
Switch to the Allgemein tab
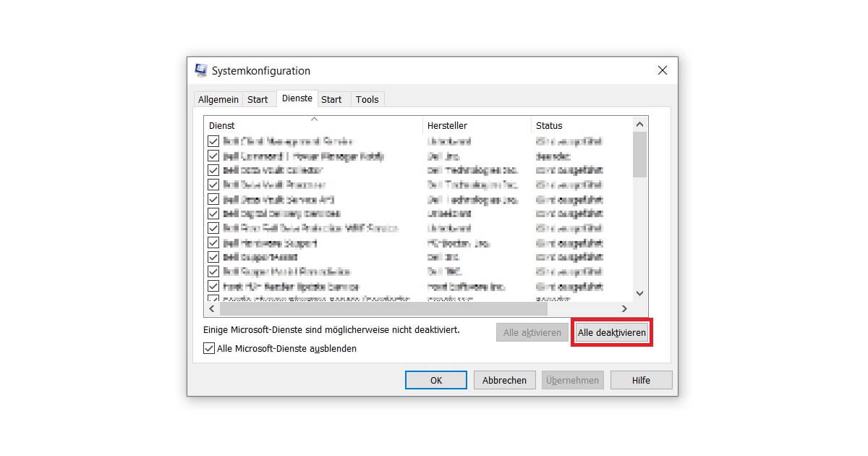pos(218,99)
